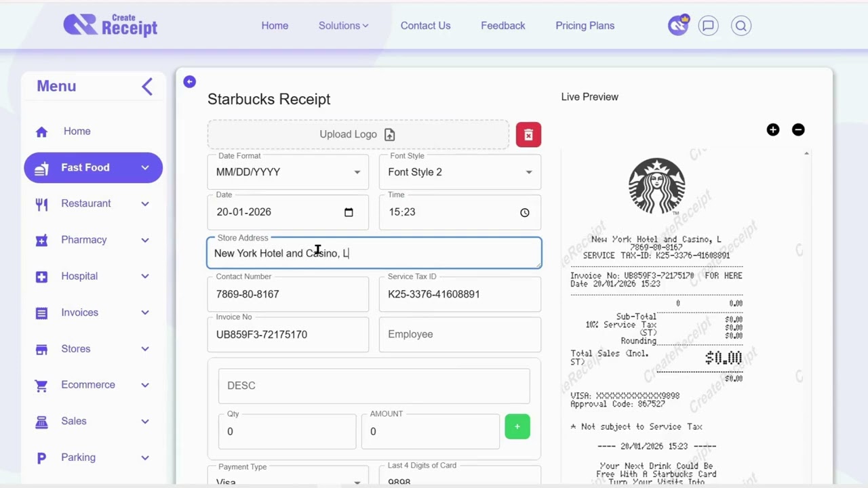This screenshot has width=868, height=488.
Task: Open the Date Format dropdown
Action: click(x=288, y=172)
